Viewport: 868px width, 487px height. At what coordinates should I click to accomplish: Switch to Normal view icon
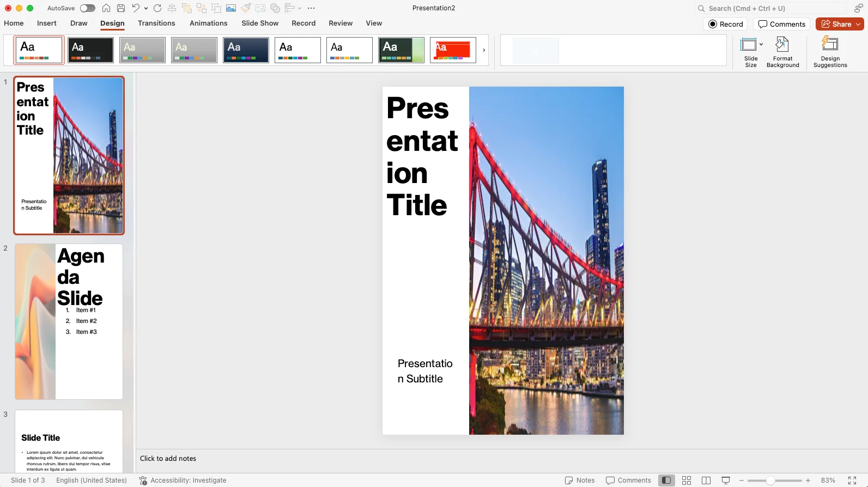666,480
